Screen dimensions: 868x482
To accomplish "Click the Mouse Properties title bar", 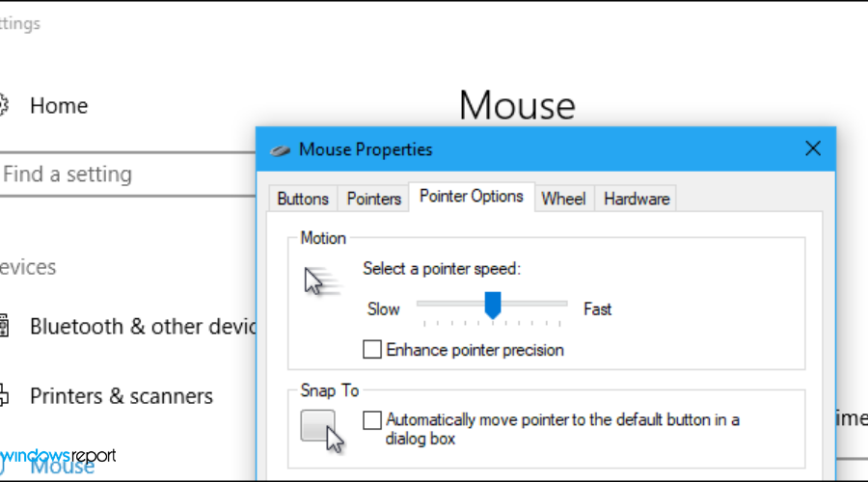I will point(540,149).
